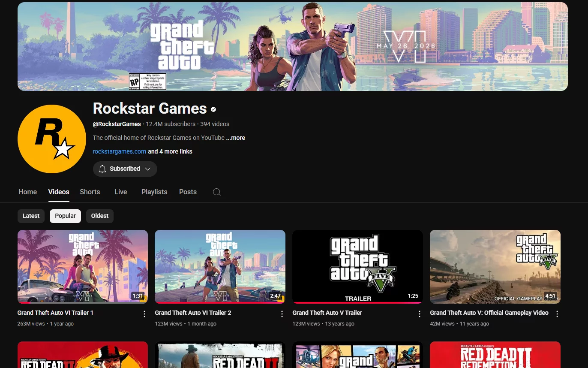
Task: Click the GTA VI channel banner image
Action: (x=293, y=46)
